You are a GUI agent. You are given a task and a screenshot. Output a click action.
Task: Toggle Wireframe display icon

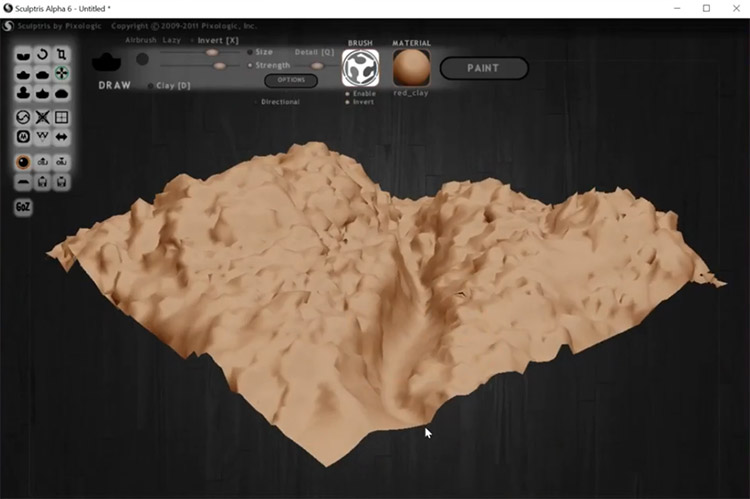(x=43, y=137)
